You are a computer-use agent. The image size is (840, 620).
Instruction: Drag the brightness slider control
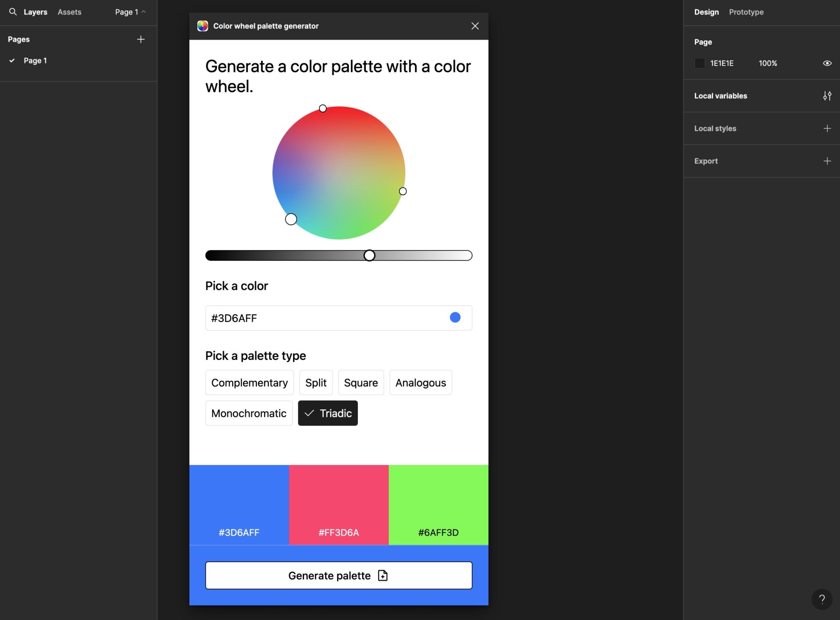click(x=370, y=255)
